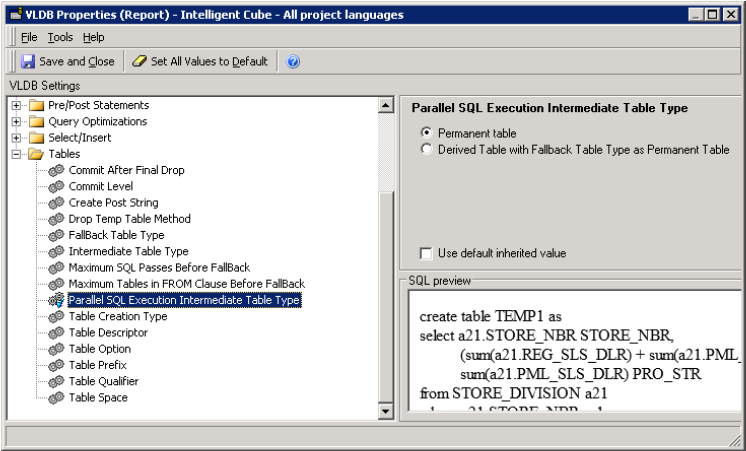Open the File menu
Viewport: 746px width, 451px height.
(x=27, y=37)
